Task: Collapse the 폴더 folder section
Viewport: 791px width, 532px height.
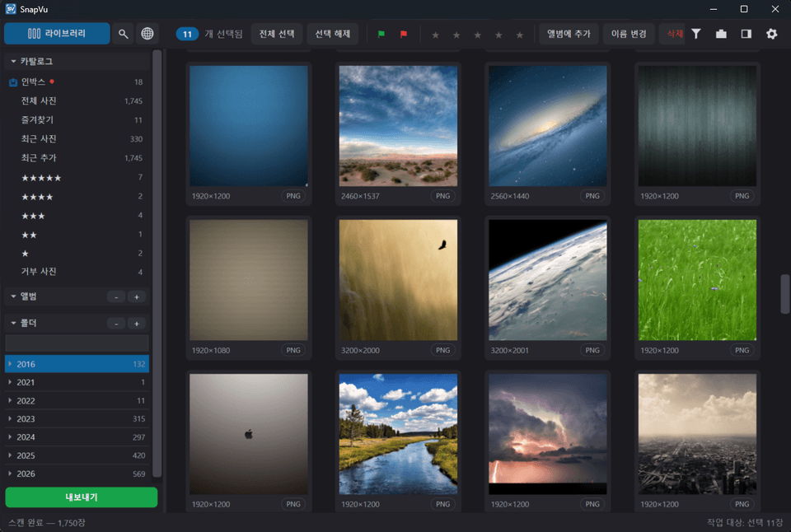Action: pyautogui.click(x=14, y=323)
